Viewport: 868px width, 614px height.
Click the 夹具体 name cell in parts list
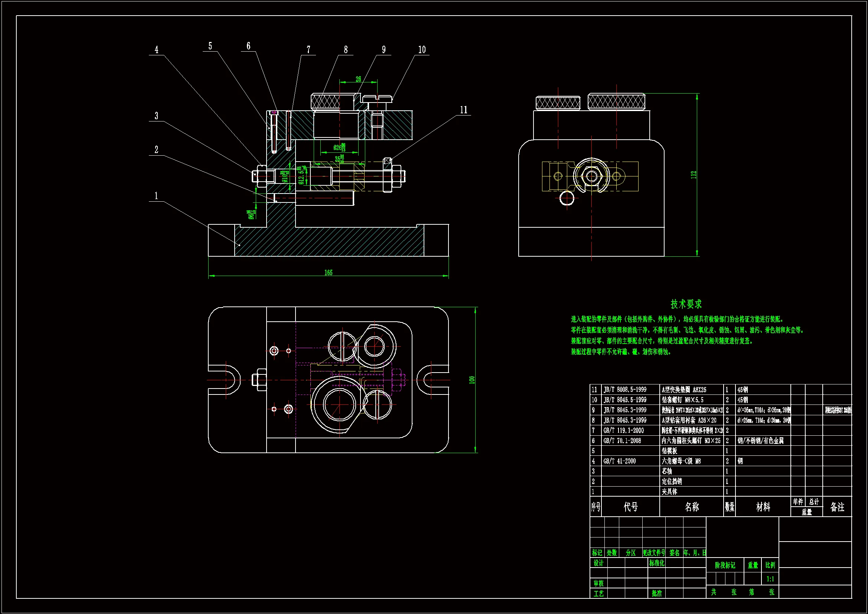tap(669, 491)
